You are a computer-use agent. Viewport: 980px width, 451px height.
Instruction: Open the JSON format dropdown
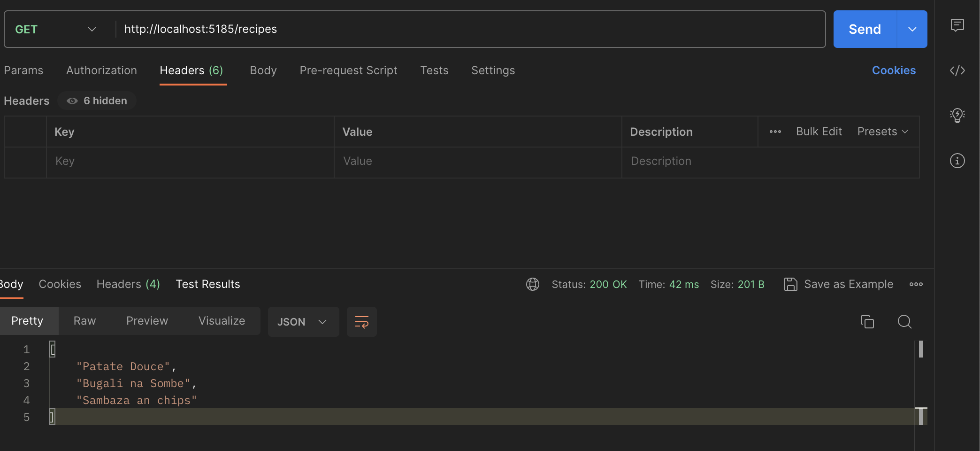303,322
